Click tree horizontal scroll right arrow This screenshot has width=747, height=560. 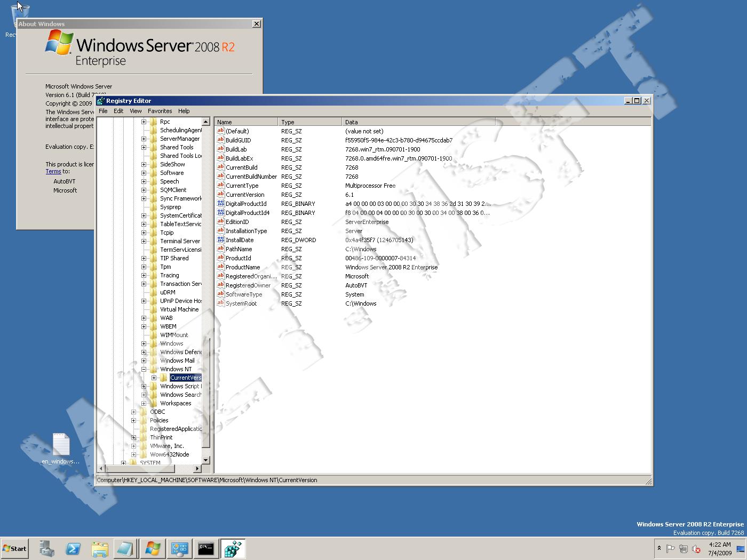(197, 469)
